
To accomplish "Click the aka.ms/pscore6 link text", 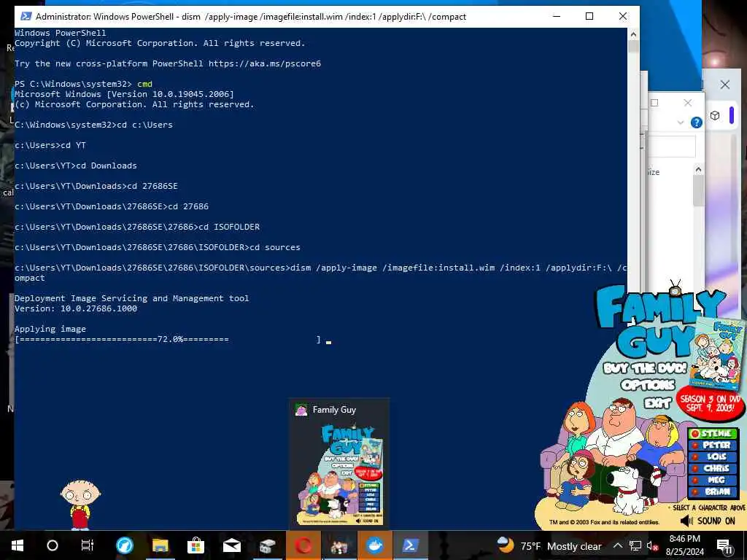I will [x=264, y=63].
